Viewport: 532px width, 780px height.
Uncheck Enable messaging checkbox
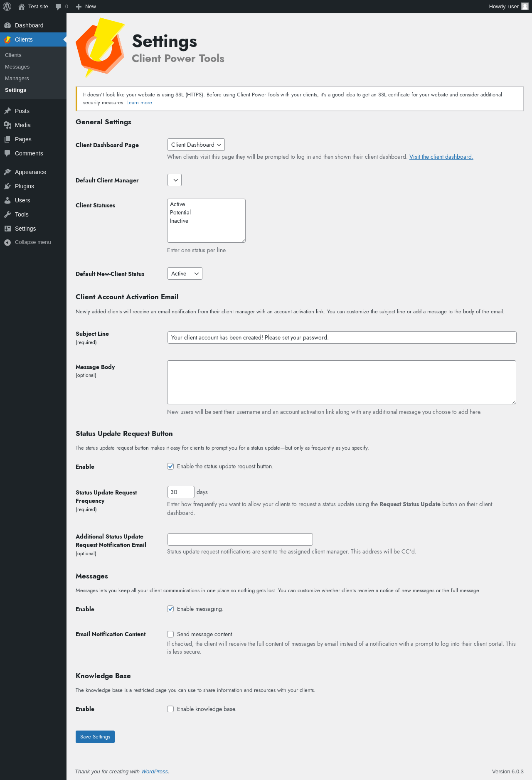pos(170,609)
